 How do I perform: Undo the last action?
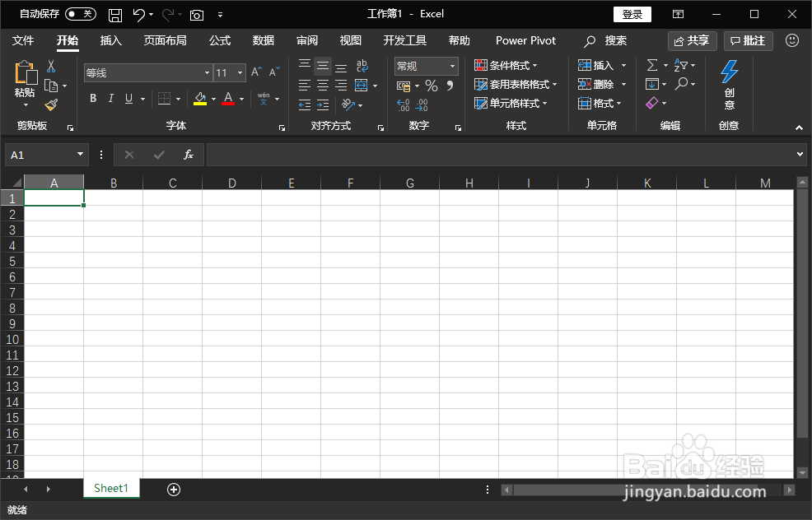(x=139, y=15)
